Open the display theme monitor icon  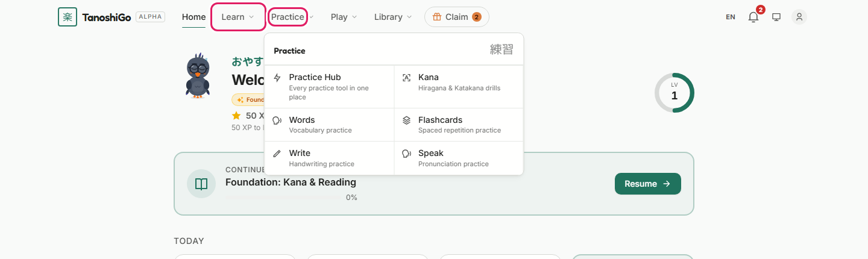pos(776,17)
